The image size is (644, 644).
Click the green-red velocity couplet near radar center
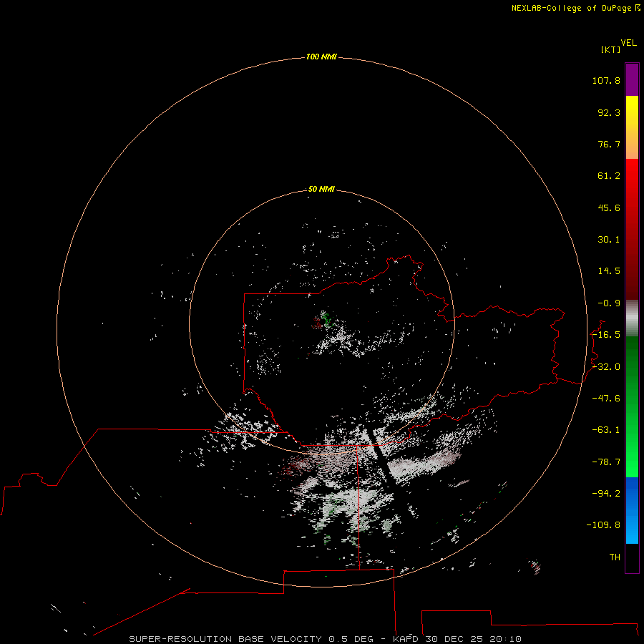coord(322,320)
